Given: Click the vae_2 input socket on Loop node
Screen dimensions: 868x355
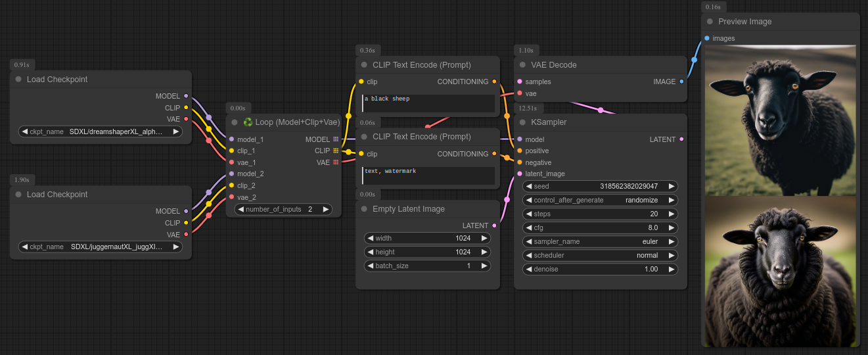Looking at the screenshot, I should (231, 197).
